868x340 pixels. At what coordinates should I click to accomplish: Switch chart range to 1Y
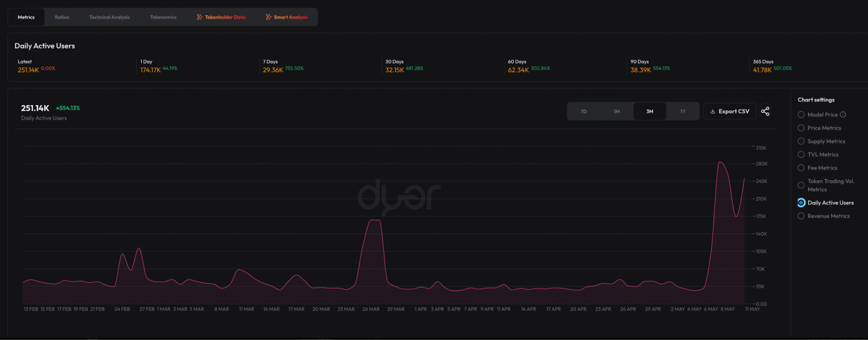[x=683, y=111]
